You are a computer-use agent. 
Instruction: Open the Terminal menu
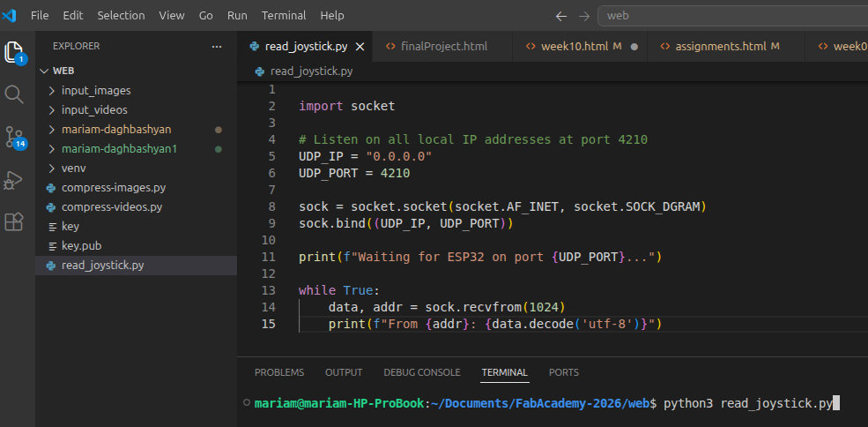point(284,16)
